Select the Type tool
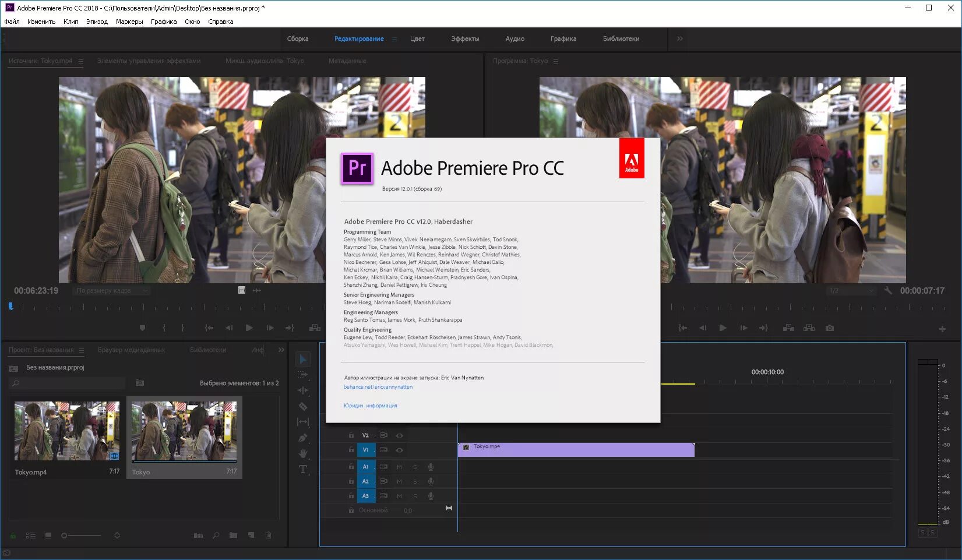Screen dimensions: 962x560 [303, 469]
